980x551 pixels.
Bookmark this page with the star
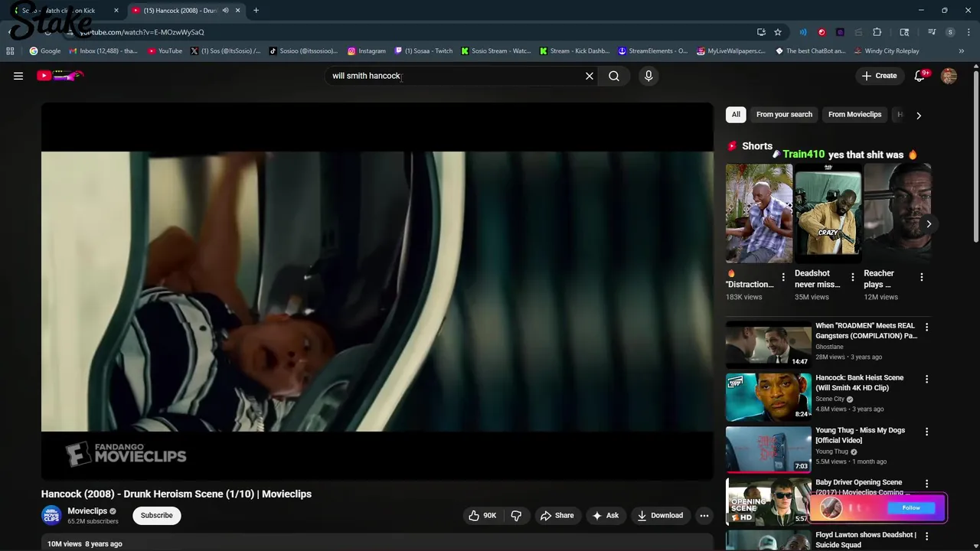point(778,32)
